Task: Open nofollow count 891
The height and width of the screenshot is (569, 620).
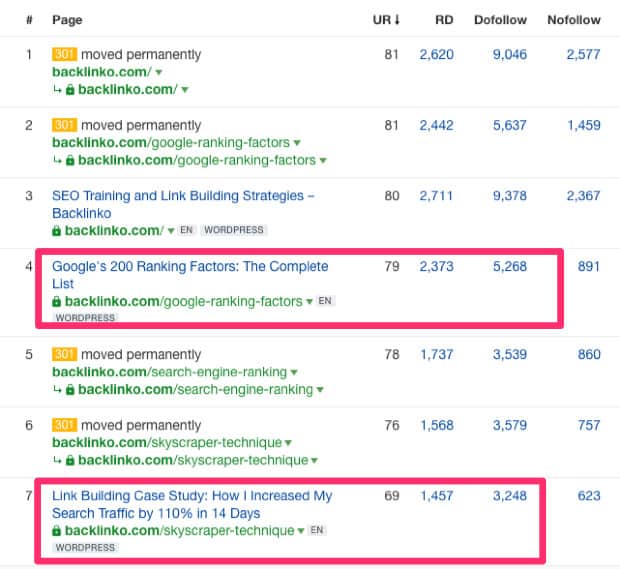Action: [x=589, y=267]
